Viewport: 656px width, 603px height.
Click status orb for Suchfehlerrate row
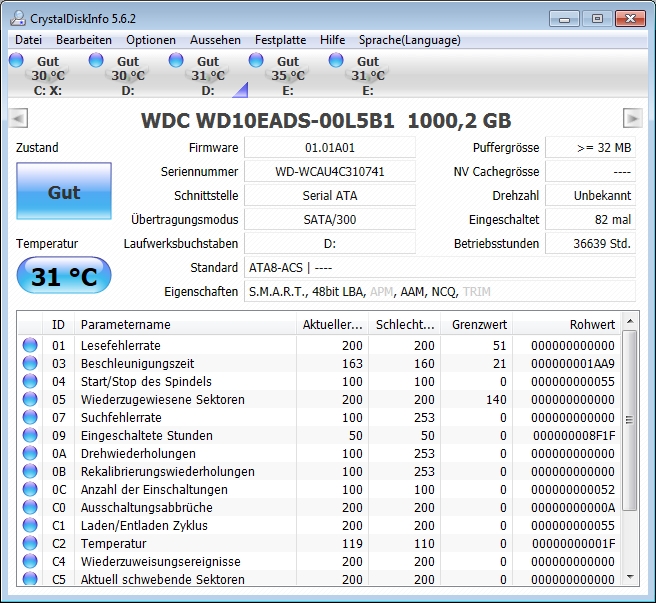pyautogui.click(x=30, y=417)
